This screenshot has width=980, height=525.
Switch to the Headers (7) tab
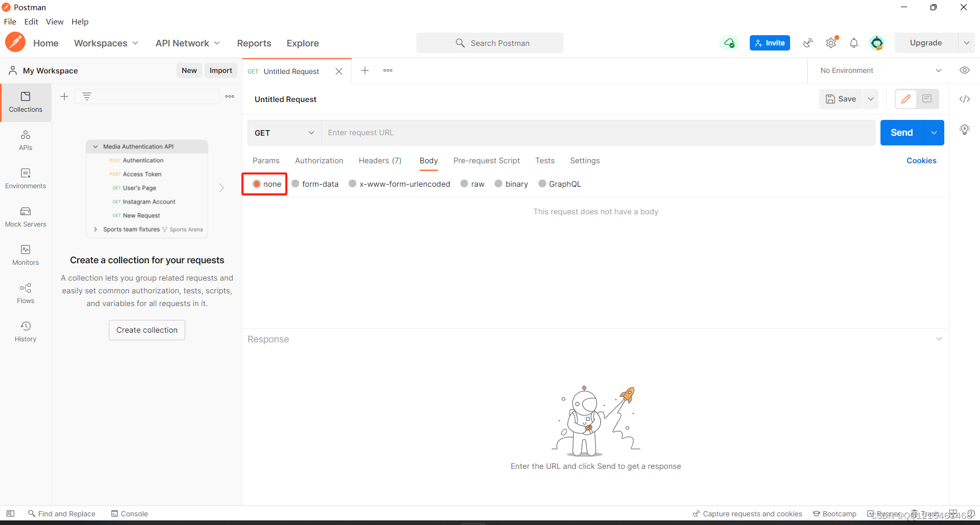pos(380,161)
